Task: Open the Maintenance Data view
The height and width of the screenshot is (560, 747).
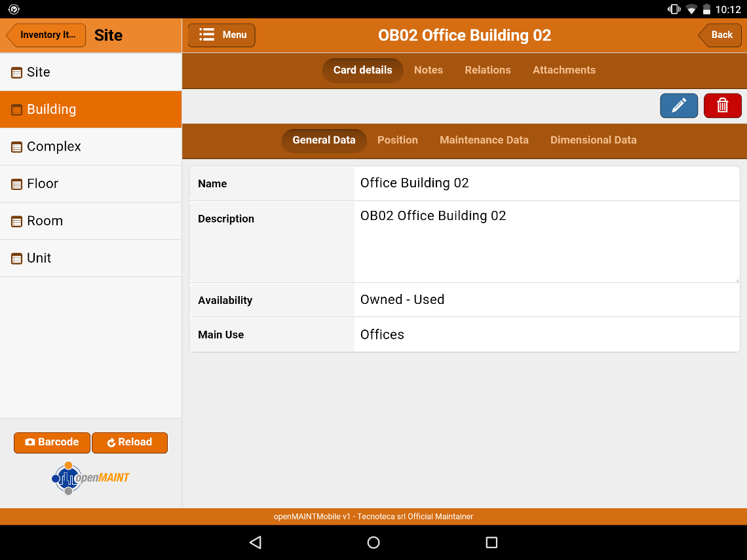Action: [484, 140]
